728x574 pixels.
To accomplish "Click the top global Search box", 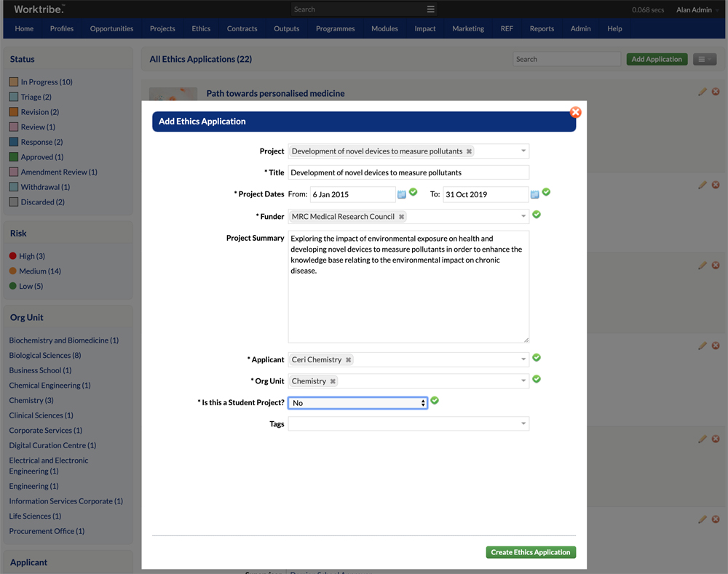I will [357, 9].
